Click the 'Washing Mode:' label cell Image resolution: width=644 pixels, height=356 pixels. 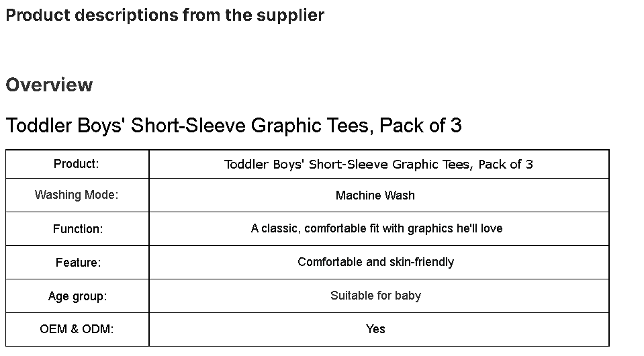[77, 195]
